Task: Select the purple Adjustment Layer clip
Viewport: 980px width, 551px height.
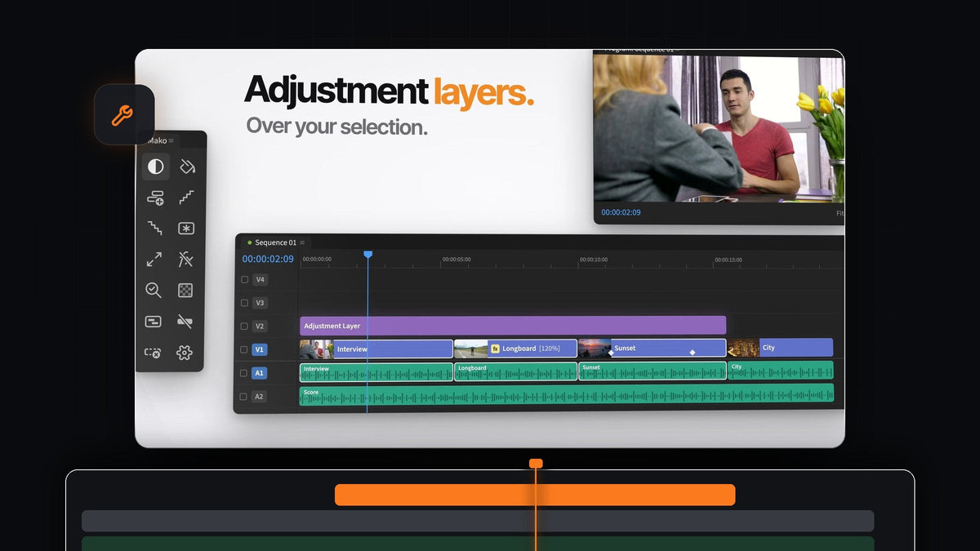Action: [513, 326]
